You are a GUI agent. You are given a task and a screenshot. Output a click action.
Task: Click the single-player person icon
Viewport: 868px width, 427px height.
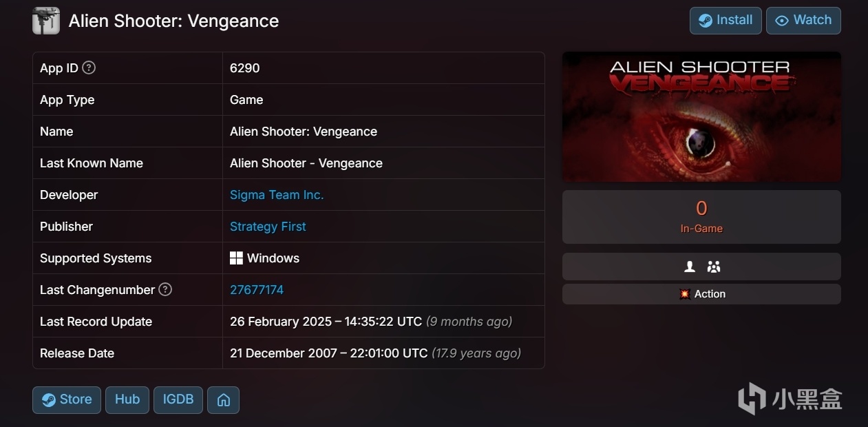[x=690, y=267]
